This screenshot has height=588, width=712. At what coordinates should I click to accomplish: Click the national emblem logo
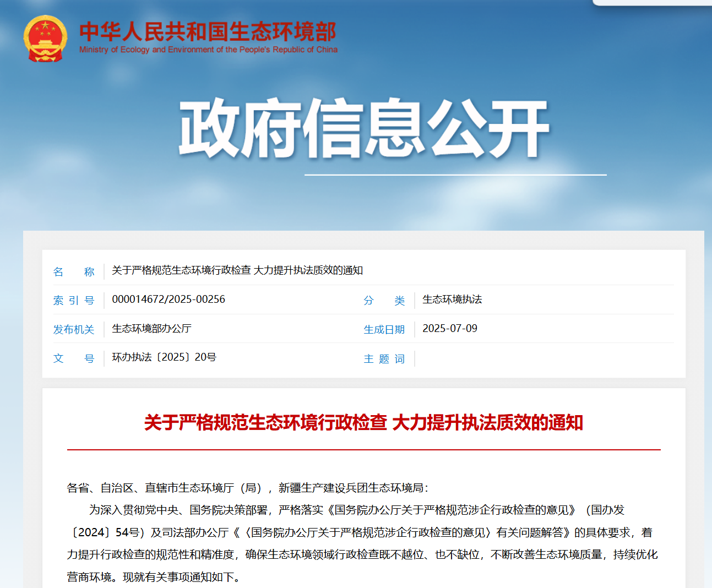(45, 39)
